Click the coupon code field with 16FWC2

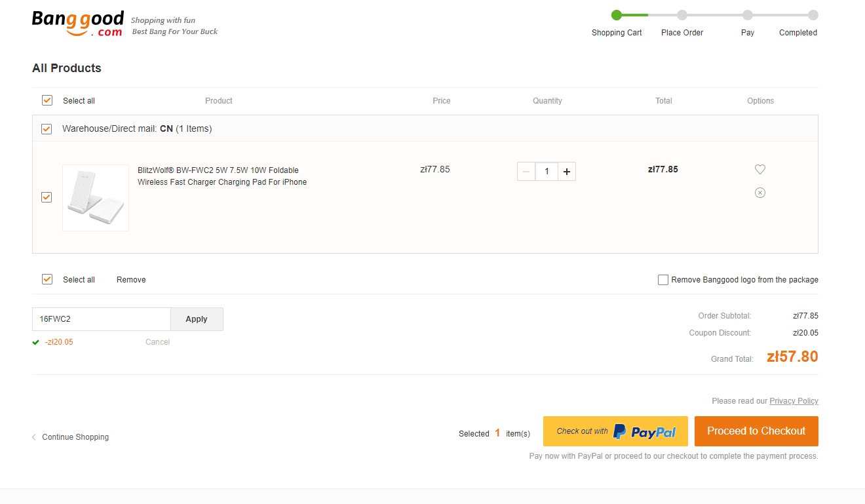[102, 319]
